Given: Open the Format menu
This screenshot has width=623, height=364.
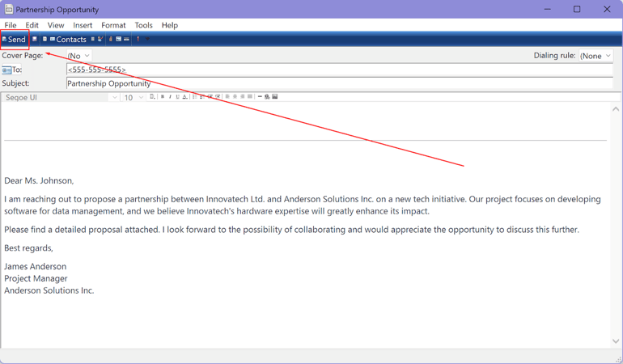Looking at the screenshot, I should click(x=113, y=25).
